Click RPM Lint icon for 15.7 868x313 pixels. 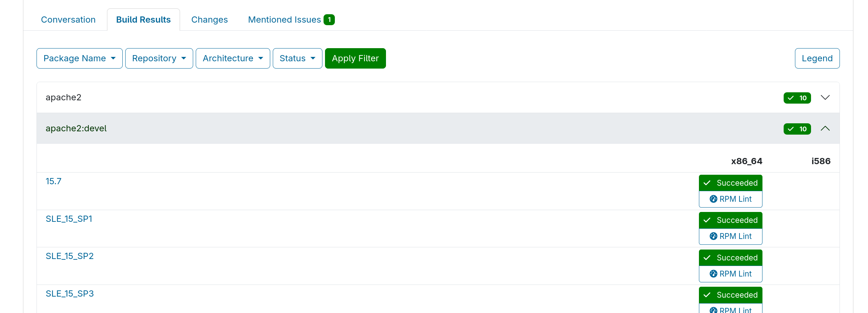[x=713, y=199]
